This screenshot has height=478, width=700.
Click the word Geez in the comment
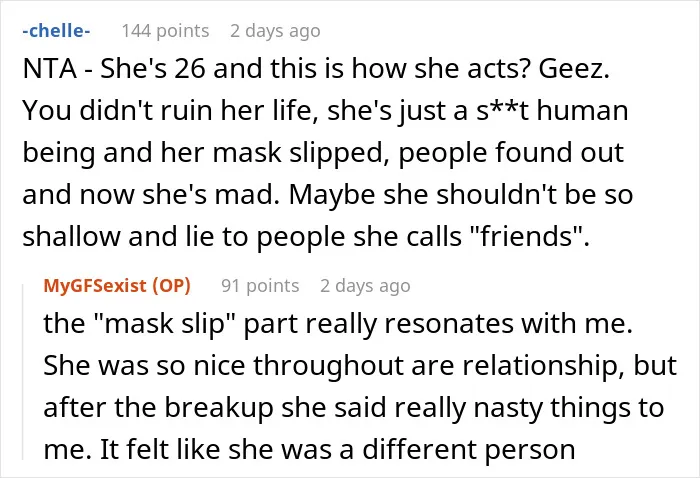pos(574,69)
